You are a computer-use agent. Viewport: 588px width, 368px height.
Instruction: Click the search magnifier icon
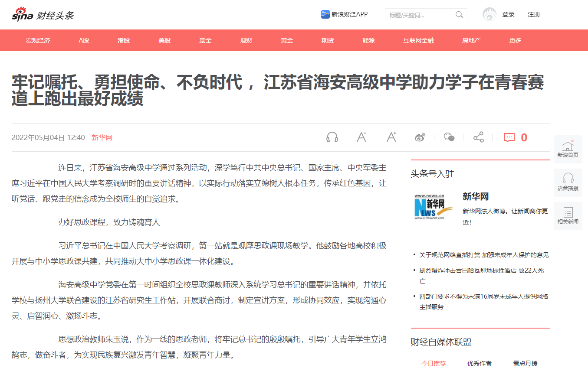[459, 15]
